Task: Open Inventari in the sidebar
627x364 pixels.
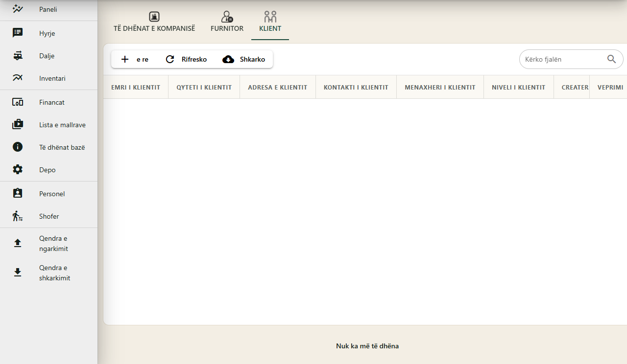Action: coord(48,78)
